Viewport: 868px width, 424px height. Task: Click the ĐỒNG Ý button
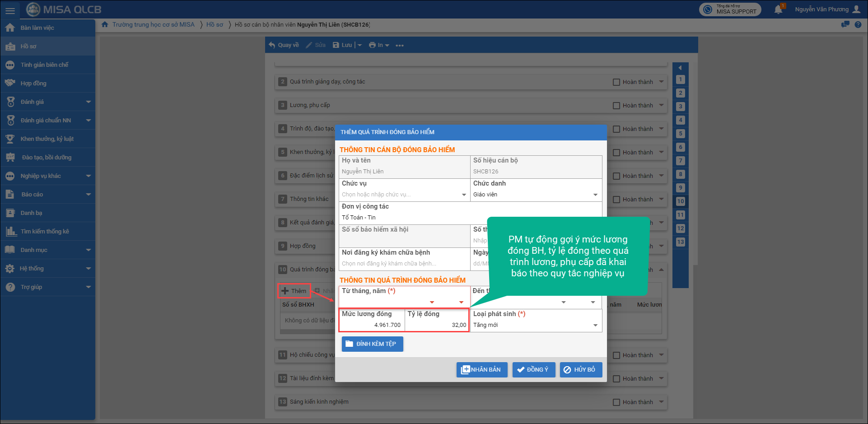[x=533, y=370]
